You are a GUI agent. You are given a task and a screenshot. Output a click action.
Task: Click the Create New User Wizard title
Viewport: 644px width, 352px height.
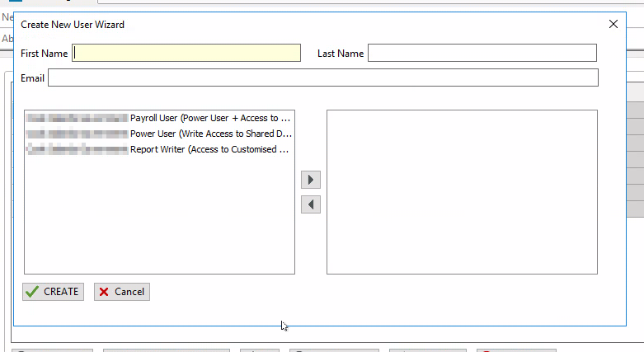(73, 25)
